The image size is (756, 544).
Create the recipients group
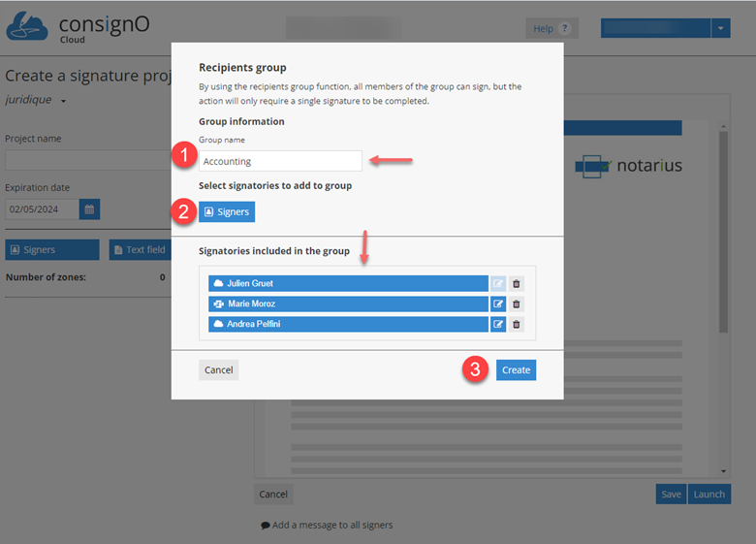[x=516, y=370]
